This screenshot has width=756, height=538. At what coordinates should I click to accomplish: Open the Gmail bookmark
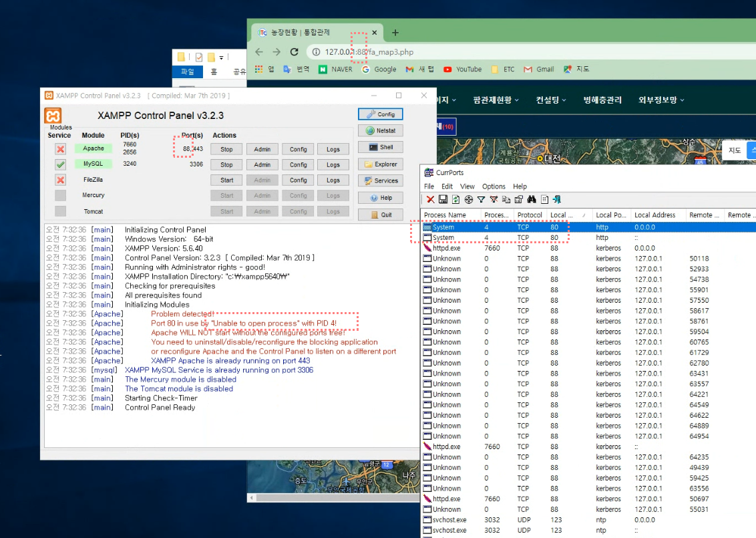coord(539,69)
